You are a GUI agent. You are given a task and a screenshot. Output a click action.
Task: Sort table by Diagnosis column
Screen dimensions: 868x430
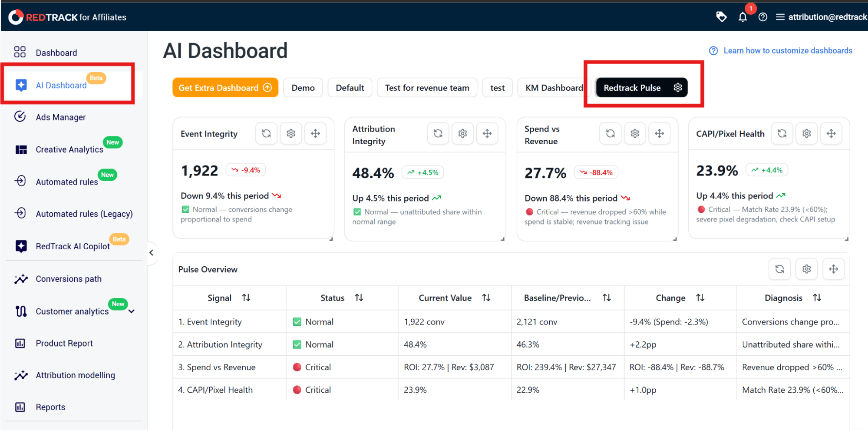coord(817,298)
